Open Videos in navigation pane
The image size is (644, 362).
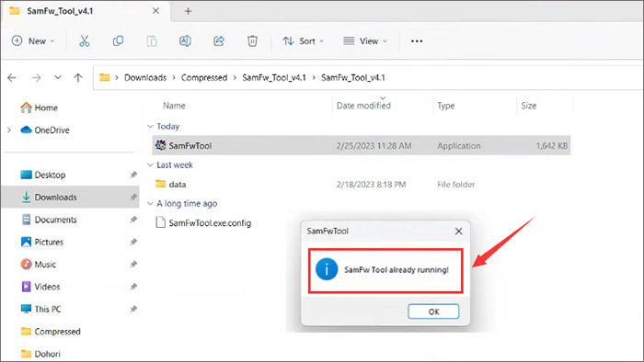point(47,287)
